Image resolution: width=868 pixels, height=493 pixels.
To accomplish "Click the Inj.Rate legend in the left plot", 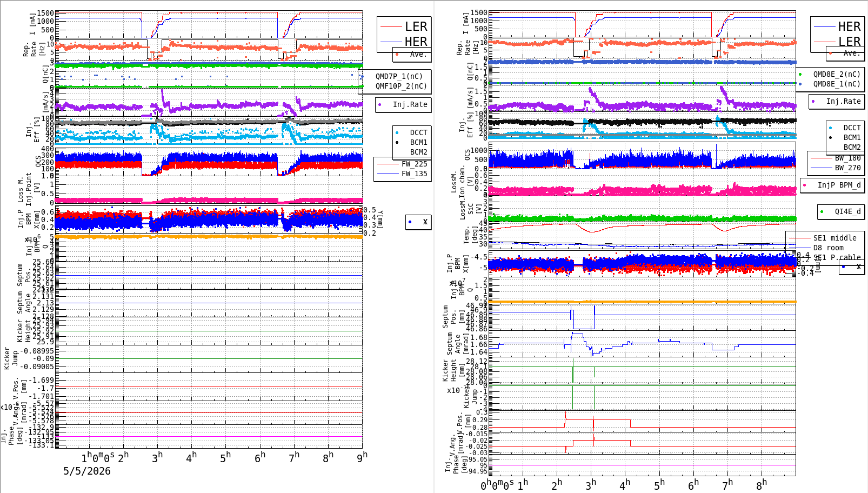I will pos(410,104).
